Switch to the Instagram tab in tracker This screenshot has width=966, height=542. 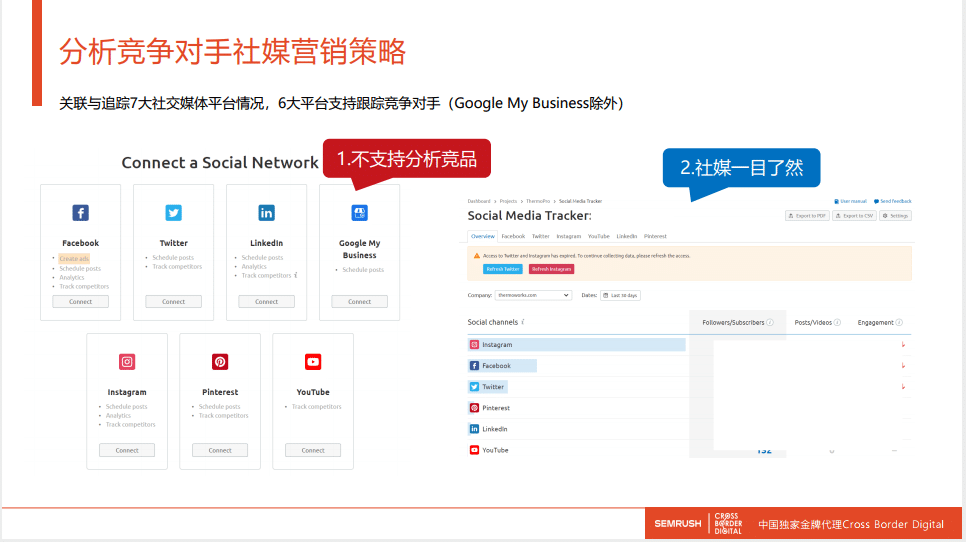click(x=568, y=237)
